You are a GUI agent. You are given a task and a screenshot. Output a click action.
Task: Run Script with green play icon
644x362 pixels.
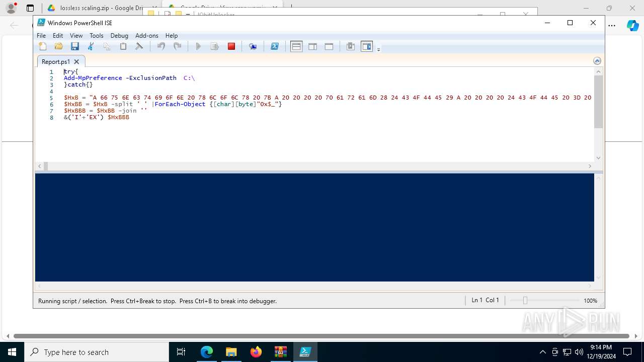tap(198, 46)
